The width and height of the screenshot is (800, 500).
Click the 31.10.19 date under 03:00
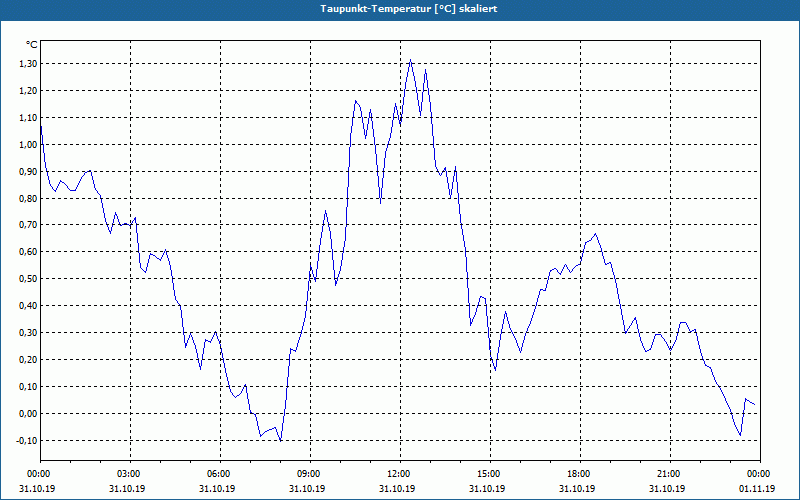pos(127,489)
